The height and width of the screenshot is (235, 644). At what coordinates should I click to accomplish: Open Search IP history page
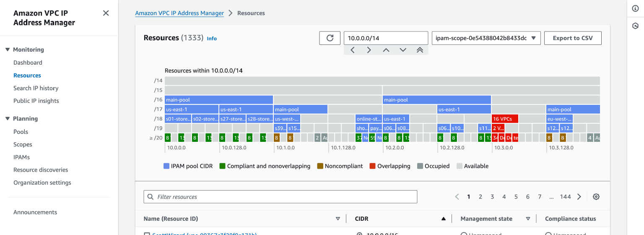pos(36,88)
